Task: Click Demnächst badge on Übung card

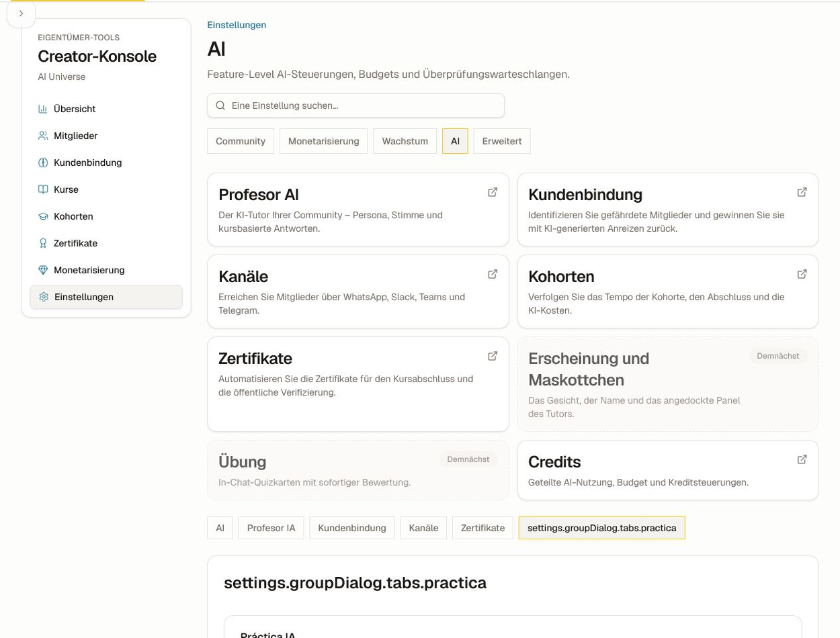Action: coord(468,459)
